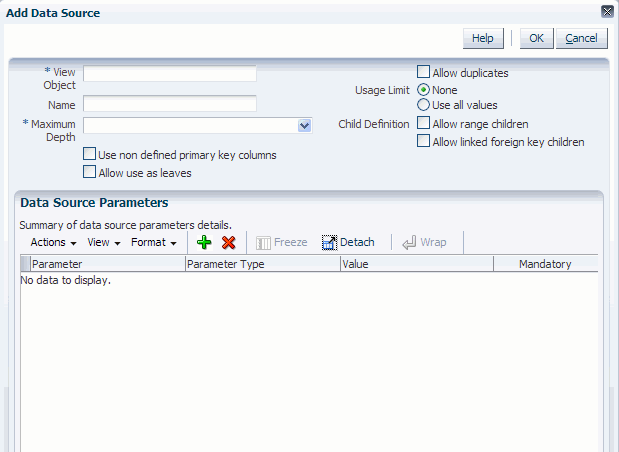Confirm with the OK button
The width and height of the screenshot is (619, 452).
click(x=536, y=38)
